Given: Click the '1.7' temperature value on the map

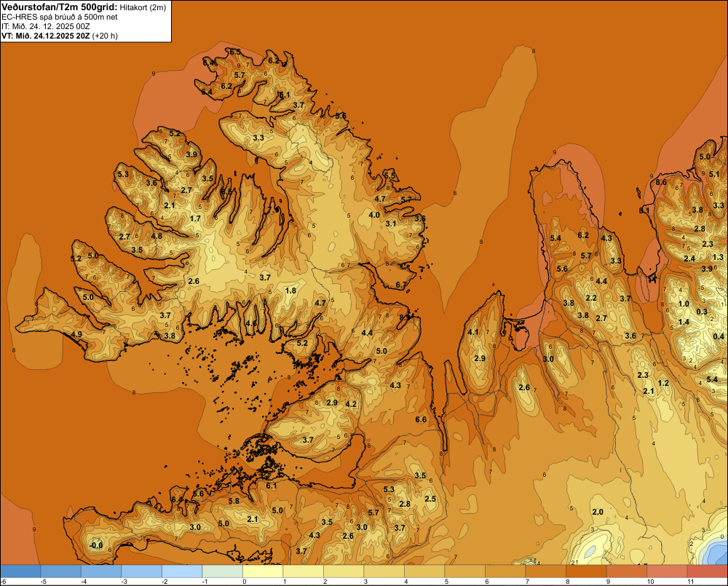Looking at the screenshot, I should point(195,218).
